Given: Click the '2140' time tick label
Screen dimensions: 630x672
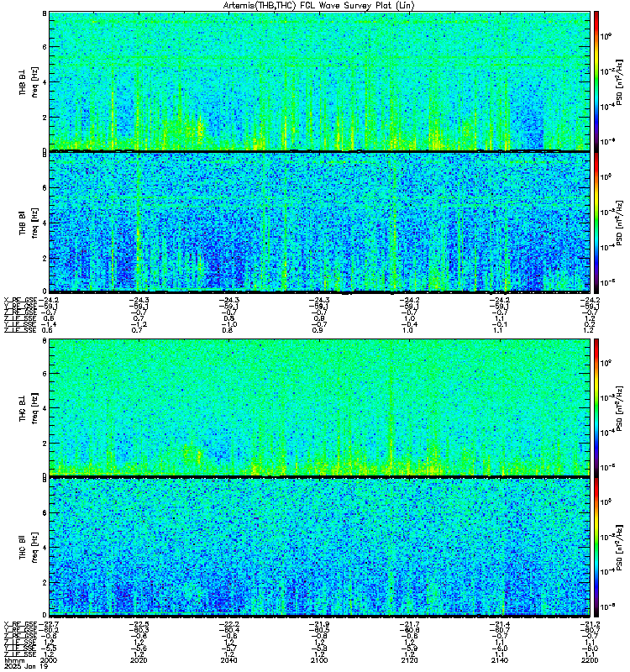Looking at the screenshot, I should (499, 660).
